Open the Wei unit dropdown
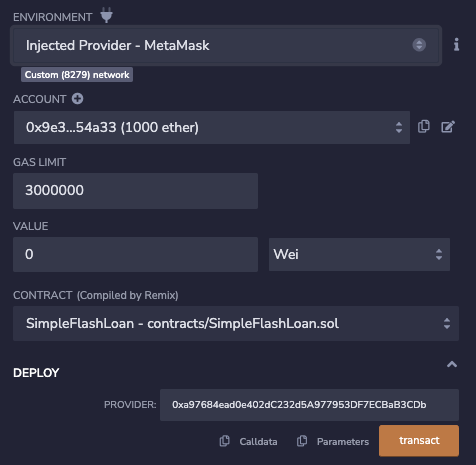 pos(359,254)
